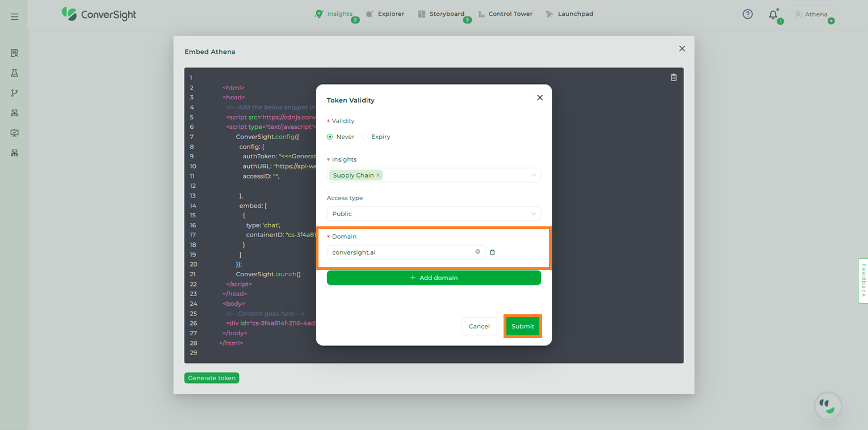Clear the domain input with the x icon
Screen dimensions: 868x430
point(477,252)
